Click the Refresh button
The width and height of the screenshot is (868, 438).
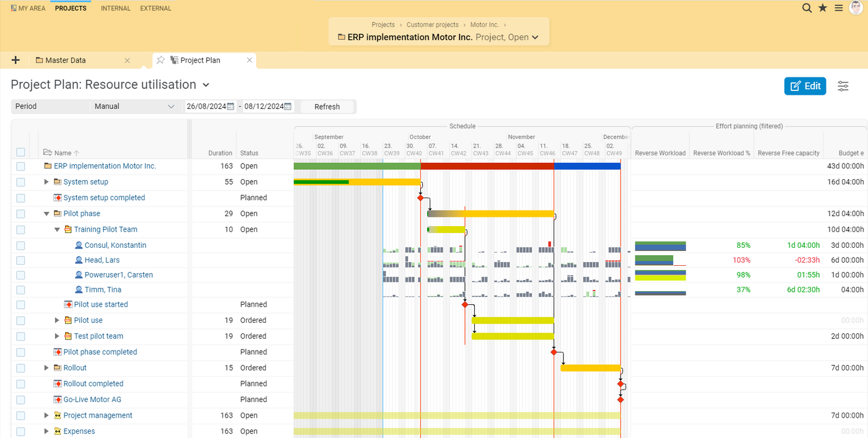coord(327,107)
